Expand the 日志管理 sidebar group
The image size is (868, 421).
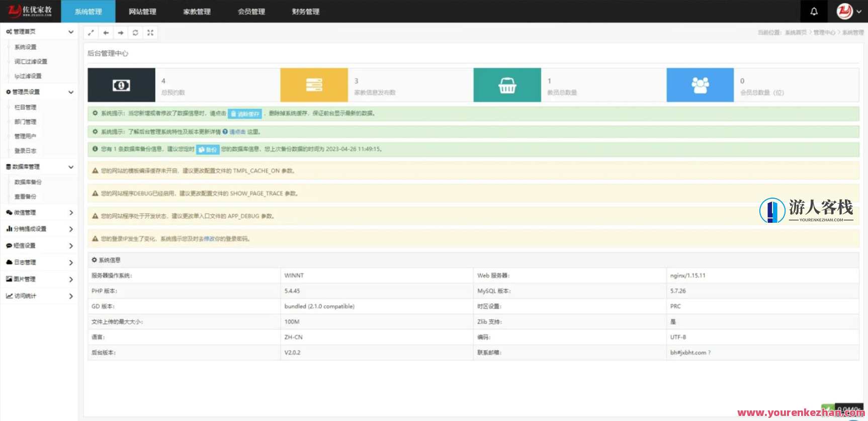(x=71, y=263)
